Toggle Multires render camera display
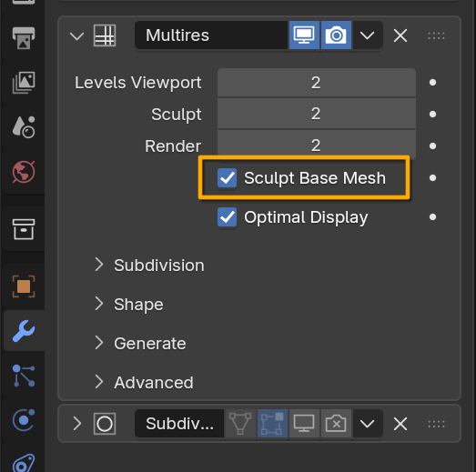 point(336,35)
